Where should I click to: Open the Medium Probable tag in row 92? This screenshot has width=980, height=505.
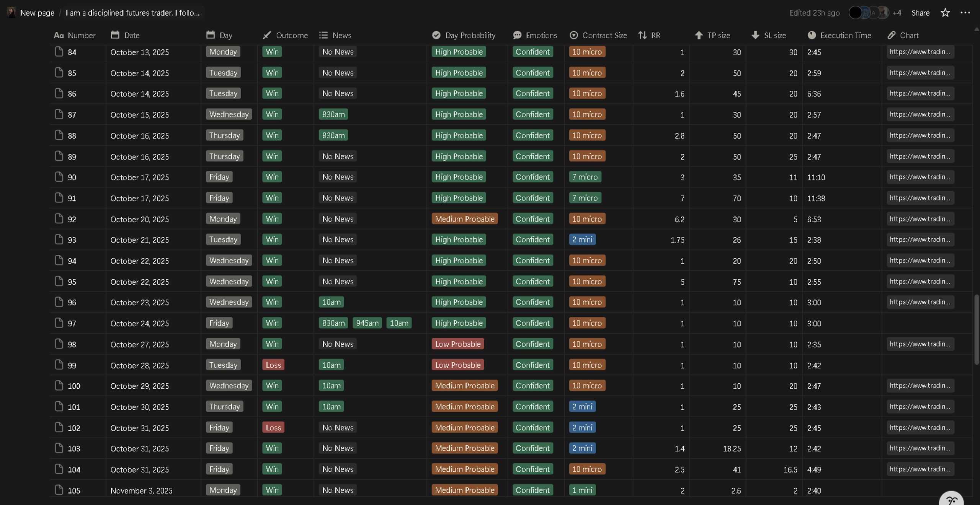465,219
